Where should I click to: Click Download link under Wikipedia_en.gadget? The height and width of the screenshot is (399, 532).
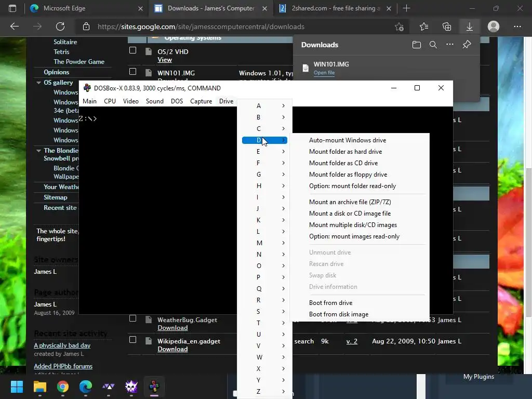(172, 349)
